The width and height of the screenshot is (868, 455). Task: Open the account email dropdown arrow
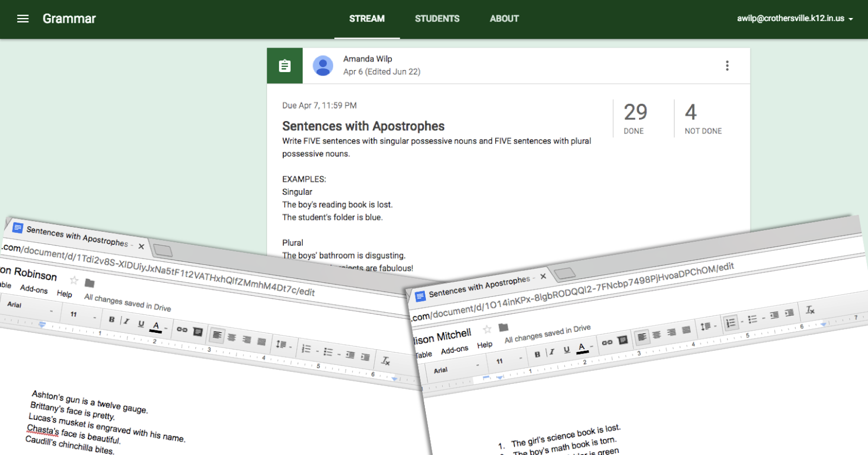[851, 19]
